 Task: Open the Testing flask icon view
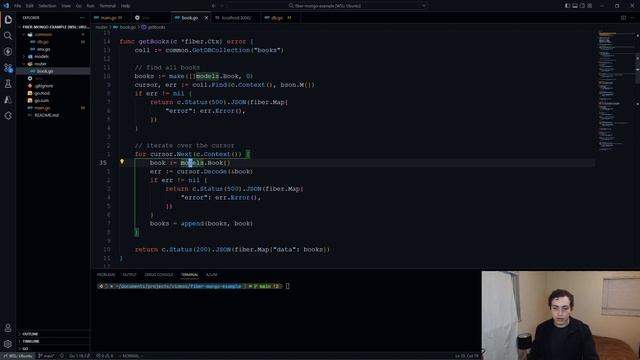click(x=8, y=84)
